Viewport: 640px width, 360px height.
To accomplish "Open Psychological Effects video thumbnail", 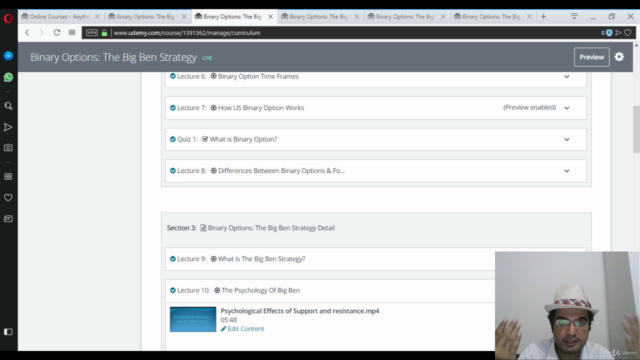I will click(x=193, y=319).
